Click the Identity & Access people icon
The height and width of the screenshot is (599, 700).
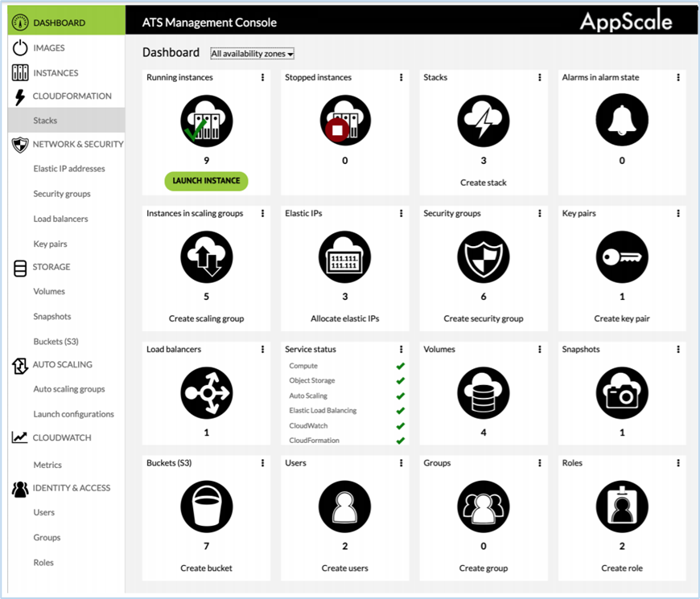click(20, 490)
